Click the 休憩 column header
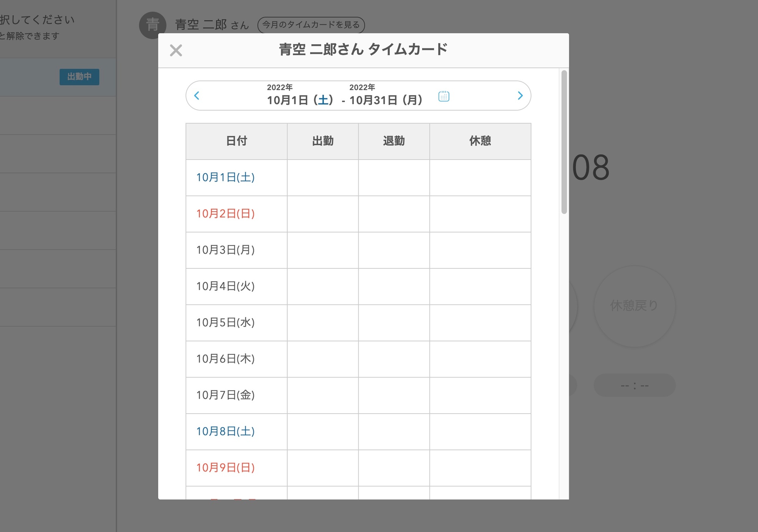The image size is (758, 532). coord(480,141)
